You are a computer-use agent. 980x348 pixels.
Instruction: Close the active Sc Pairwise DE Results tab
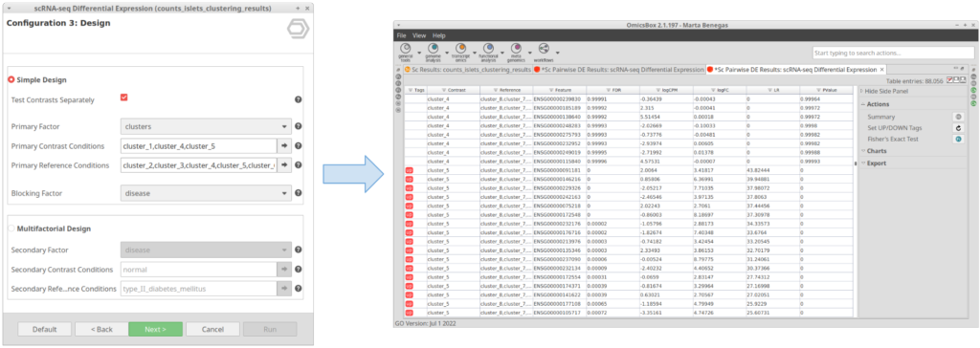[x=881, y=70]
